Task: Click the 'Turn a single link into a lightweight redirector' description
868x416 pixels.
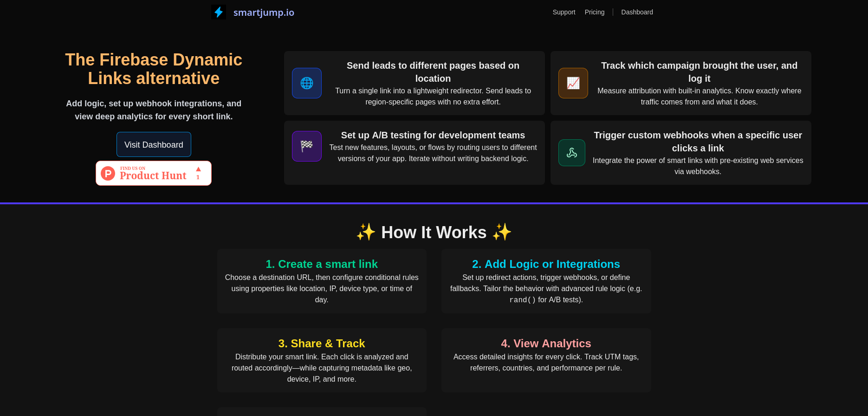Action: point(433,97)
